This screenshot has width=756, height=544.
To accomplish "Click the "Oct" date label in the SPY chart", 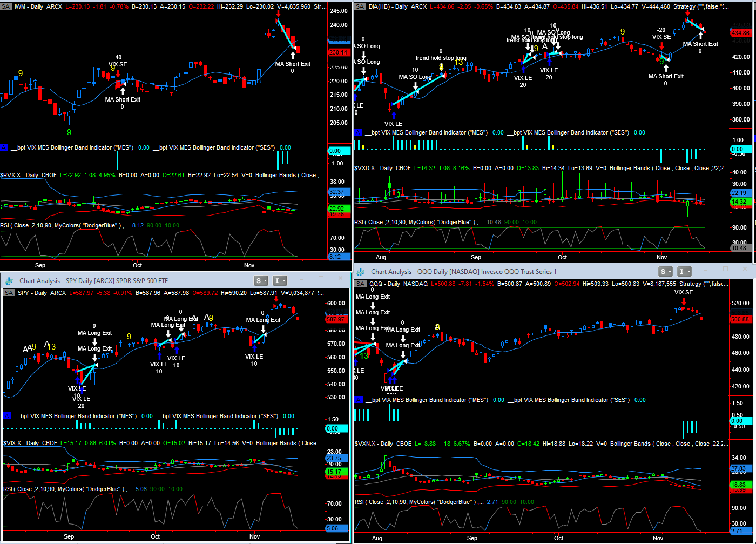I will pos(156,536).
